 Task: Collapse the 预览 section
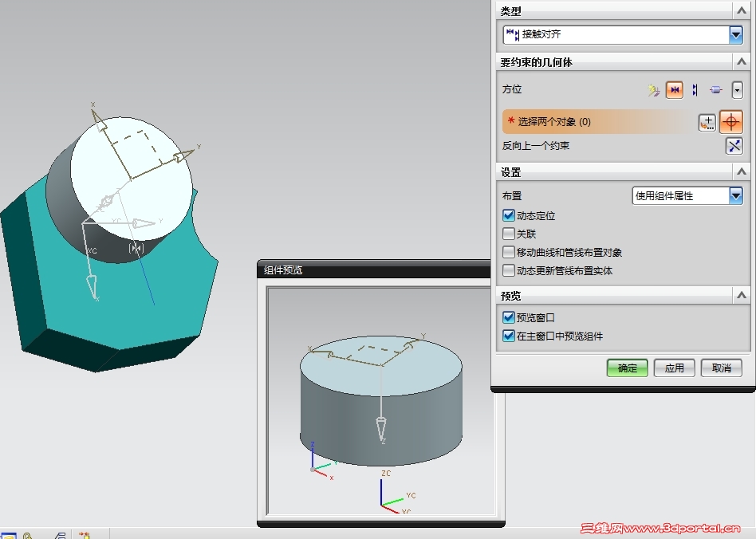coord(742,295)
